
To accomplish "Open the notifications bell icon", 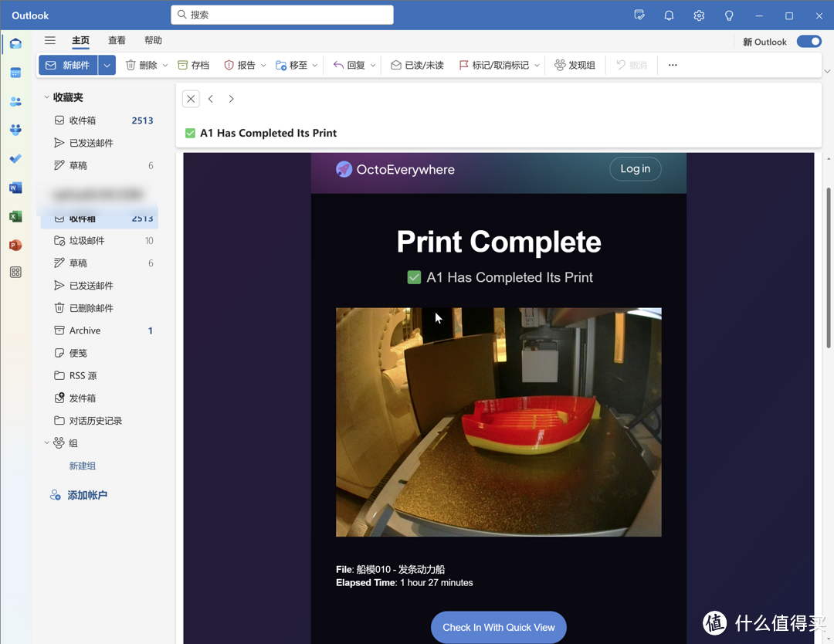I will 669,15.
